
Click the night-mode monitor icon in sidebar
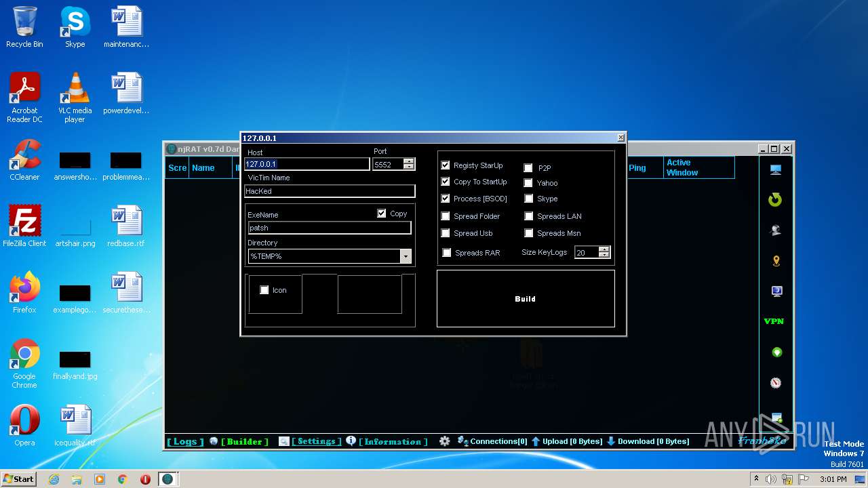click(776, 291)
